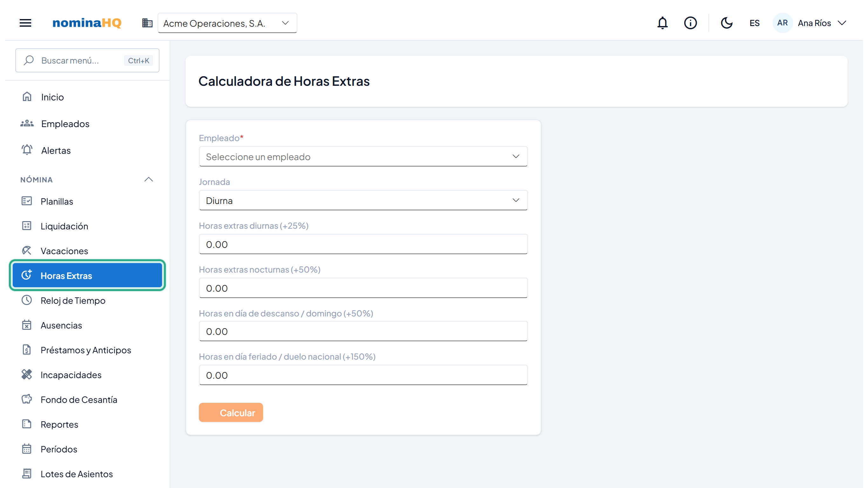Click the día de descanso hours field

pos(363,331)
